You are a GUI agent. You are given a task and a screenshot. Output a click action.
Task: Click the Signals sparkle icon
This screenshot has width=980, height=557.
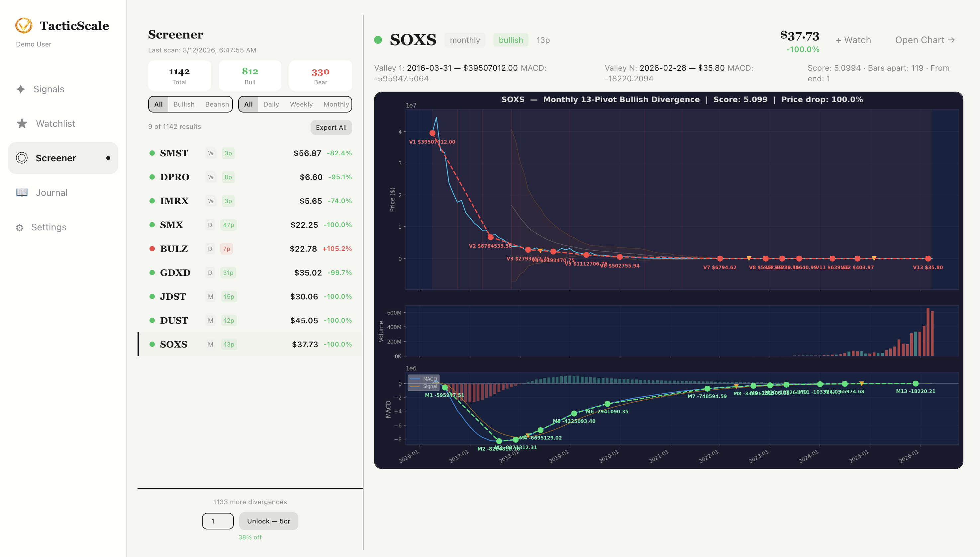[x=21, y=89]
